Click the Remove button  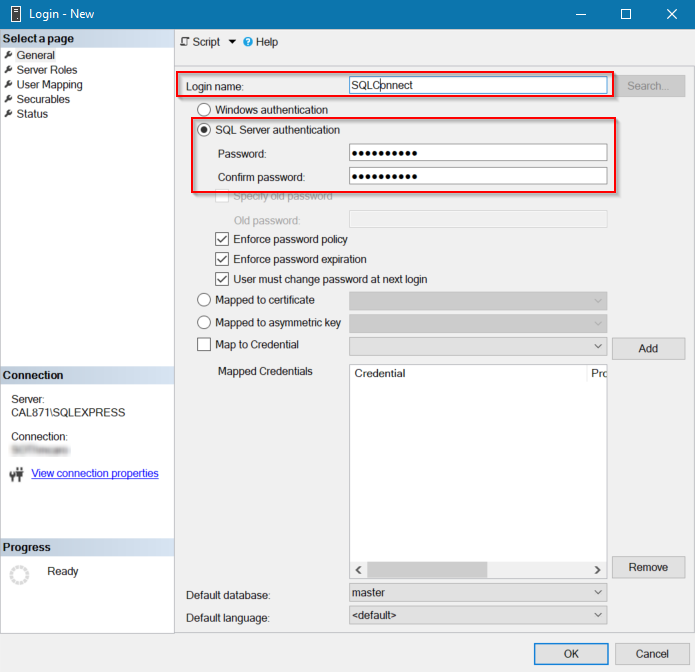[x=648, y=567]
